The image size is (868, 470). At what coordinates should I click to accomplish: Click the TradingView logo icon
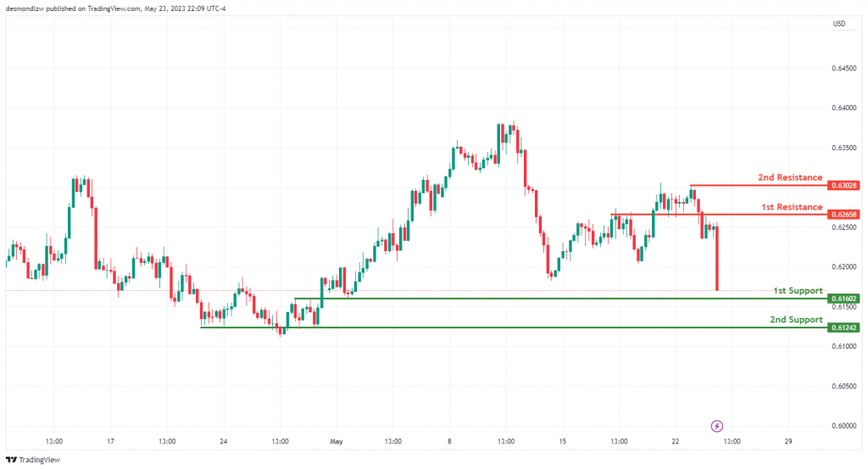(x=10, y=460)
